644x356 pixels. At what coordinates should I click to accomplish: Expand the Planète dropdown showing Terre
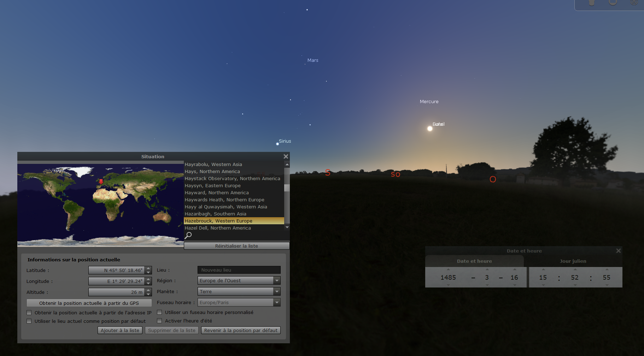(x=277, y=291)
